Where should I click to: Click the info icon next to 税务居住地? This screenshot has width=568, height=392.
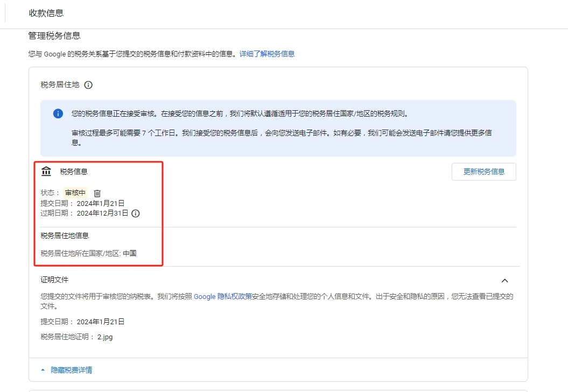pyautogui.click(x=88, y=85)
